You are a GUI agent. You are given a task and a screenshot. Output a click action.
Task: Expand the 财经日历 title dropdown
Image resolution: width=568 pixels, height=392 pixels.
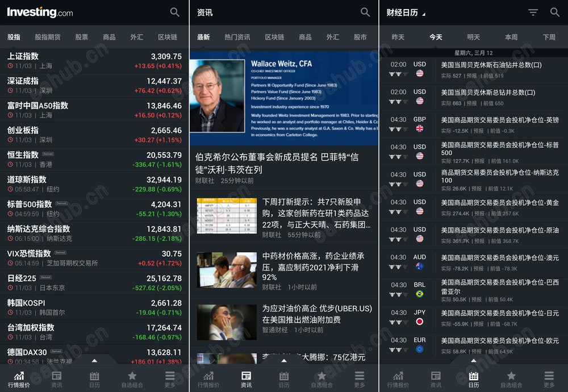(406, 12)
